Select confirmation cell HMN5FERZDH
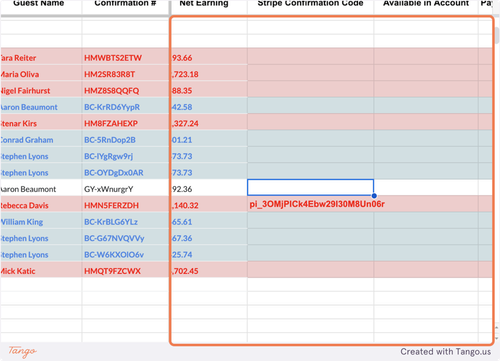 pyautogui.click(x=125, y=204)
